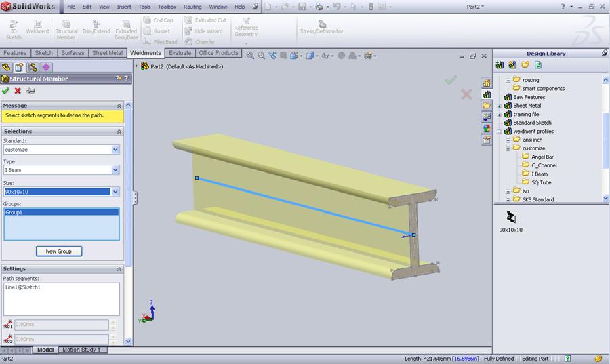
Task: Open ConfigurationManager tab icon
Action: coord(33,67)
